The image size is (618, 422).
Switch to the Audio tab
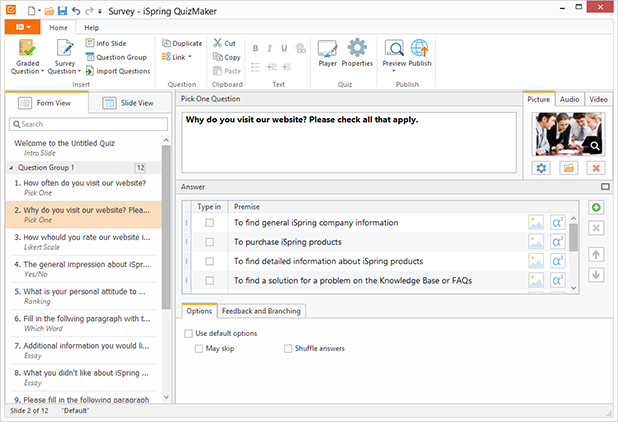[570, 99]
